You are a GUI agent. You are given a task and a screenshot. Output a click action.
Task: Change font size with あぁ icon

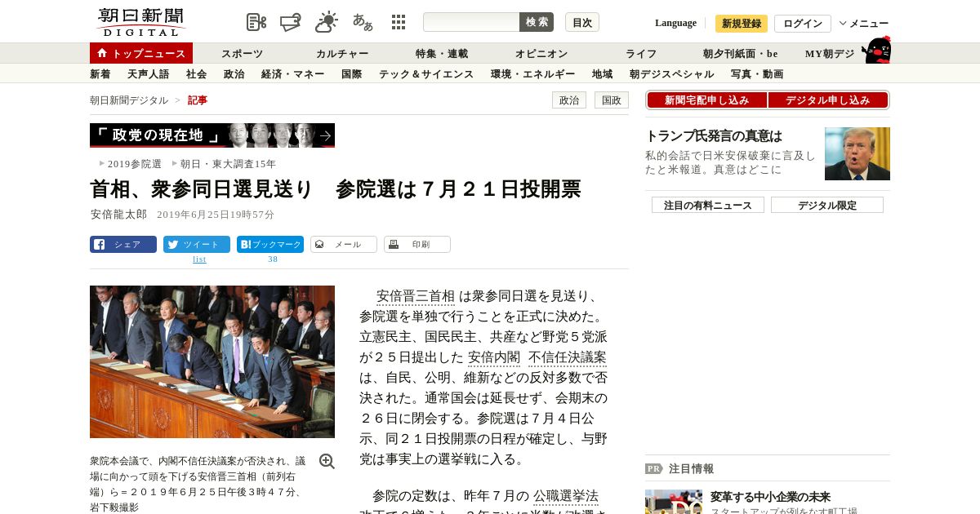(x=363, y=22)
